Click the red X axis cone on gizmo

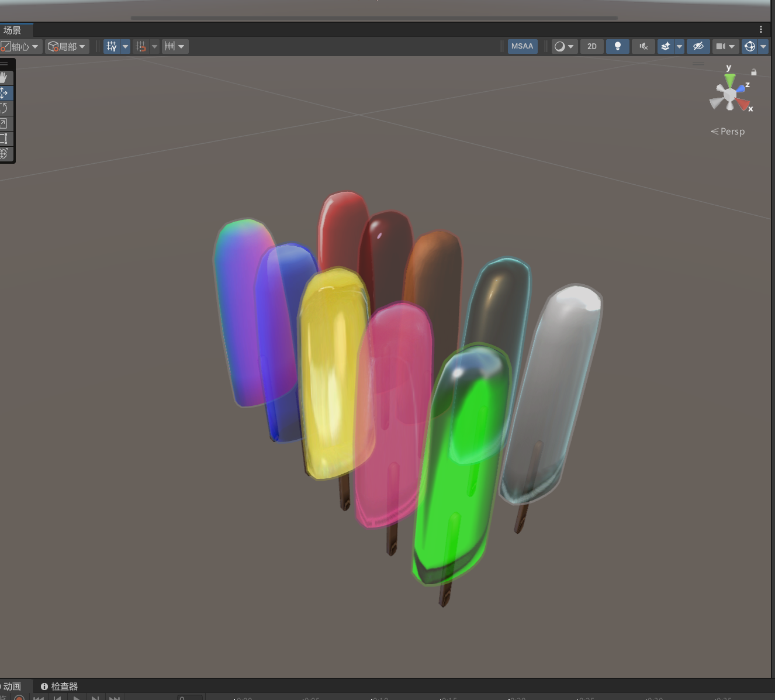(x=743, y=104)
